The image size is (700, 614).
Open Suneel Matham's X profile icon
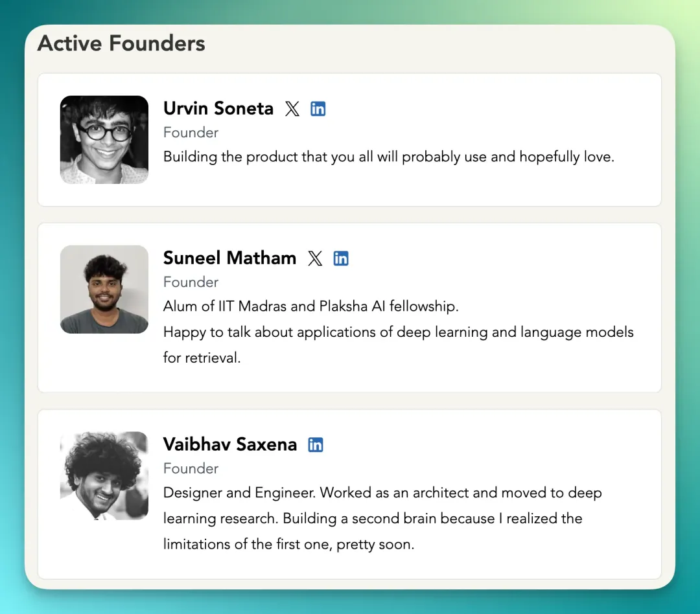pos(315,258)
